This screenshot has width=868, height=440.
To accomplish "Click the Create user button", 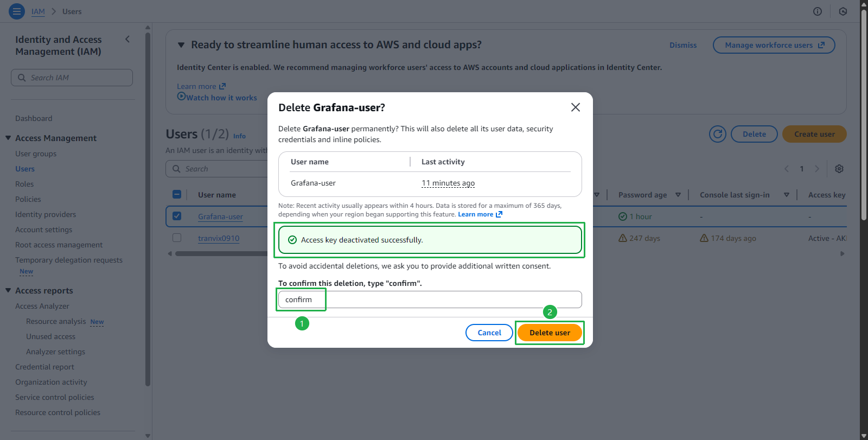I will point(814,134).
